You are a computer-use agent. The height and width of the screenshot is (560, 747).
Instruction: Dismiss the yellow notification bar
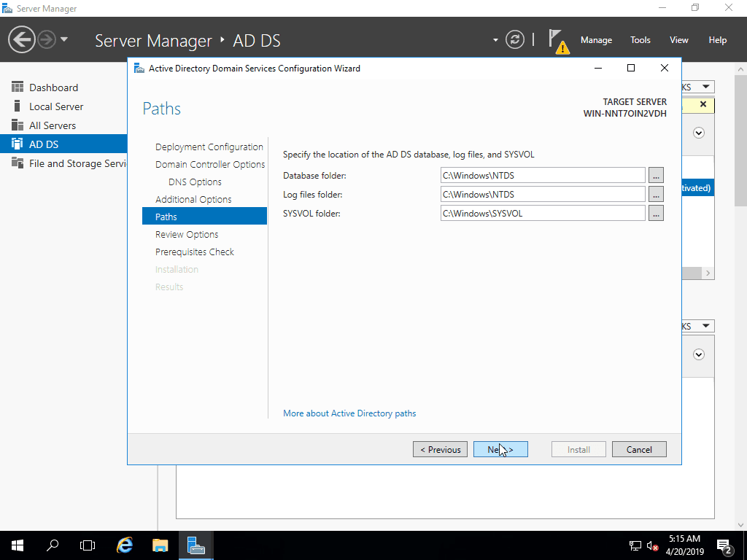(x=703, y=104)
